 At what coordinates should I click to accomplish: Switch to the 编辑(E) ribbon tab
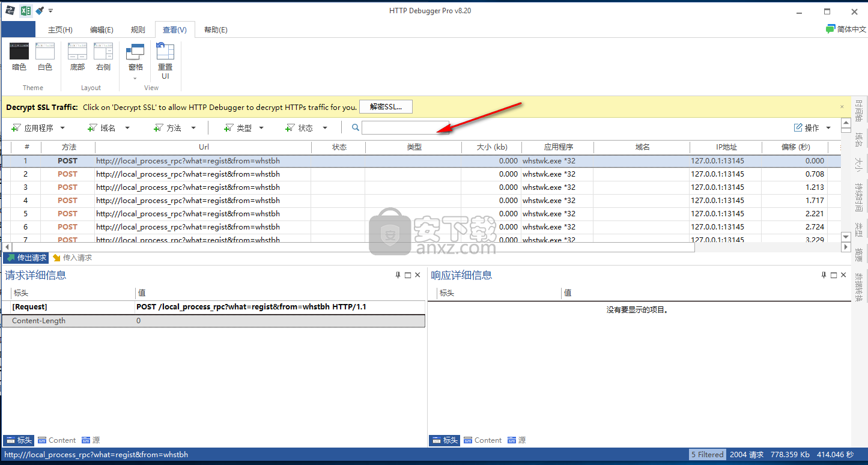pos(102,29)
